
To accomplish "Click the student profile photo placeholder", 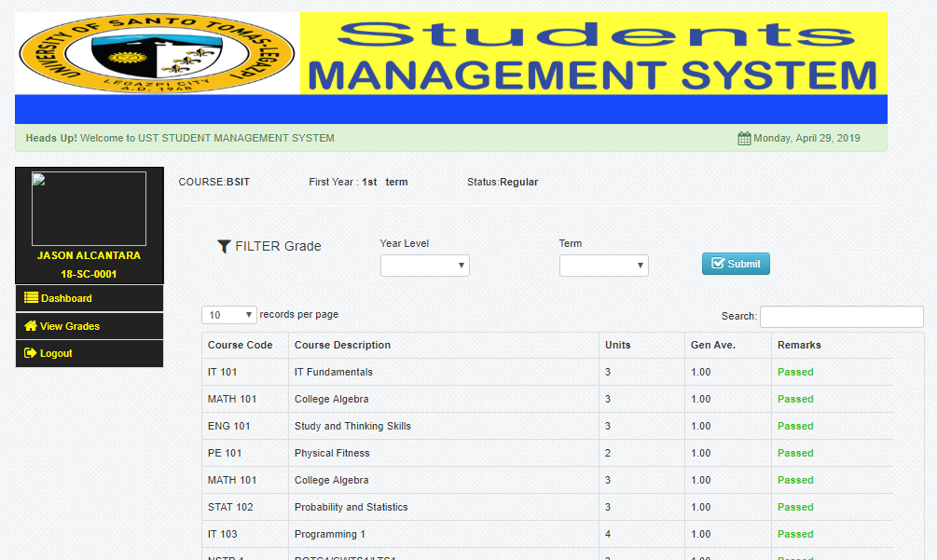I will pos(90,209).
